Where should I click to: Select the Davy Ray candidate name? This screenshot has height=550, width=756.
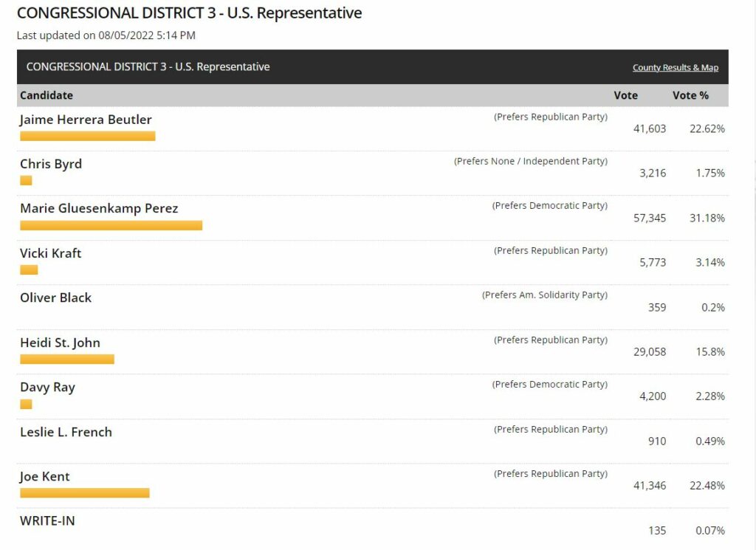pos(48,388)
